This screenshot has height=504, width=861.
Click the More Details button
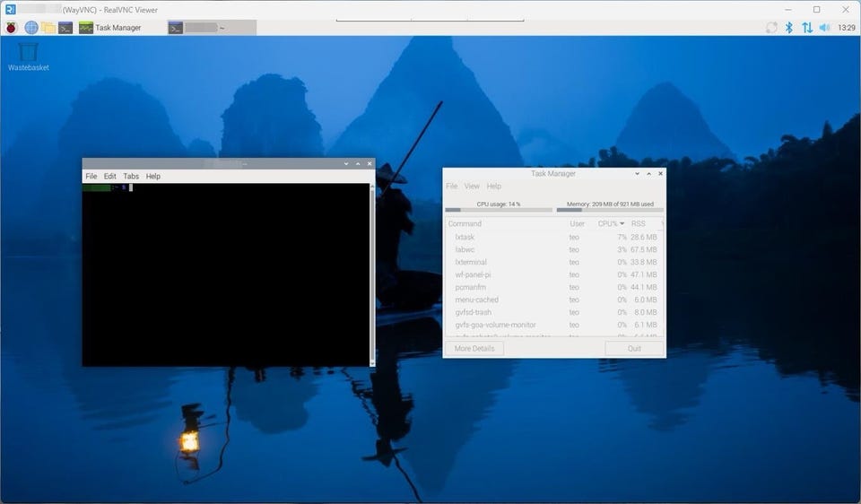[474, 349]
